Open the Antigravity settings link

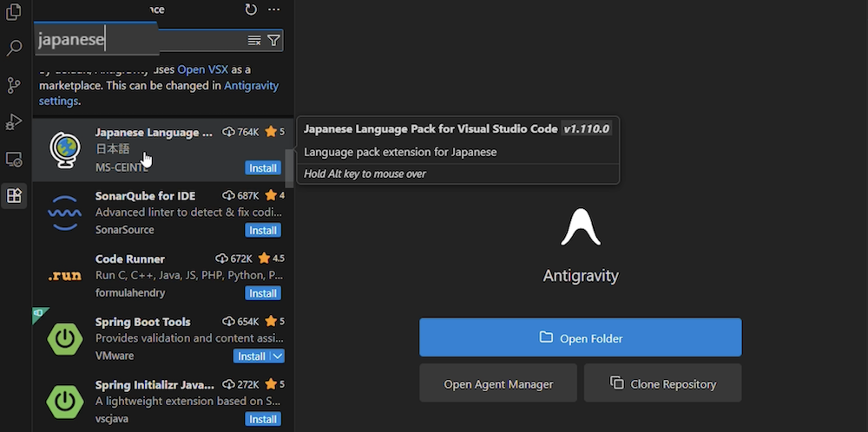click(252, 86)
